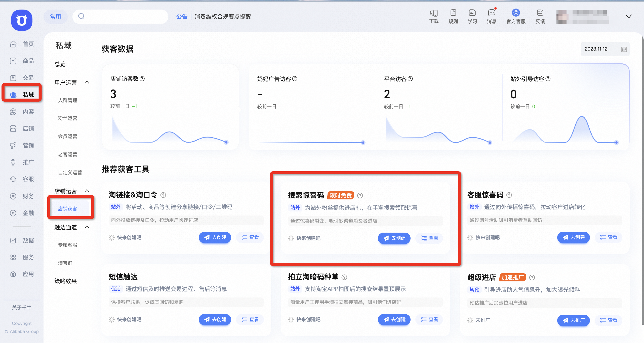Open 总览 in 私域 menu
This screenshot has height=343, width=644.
point(60,64)
